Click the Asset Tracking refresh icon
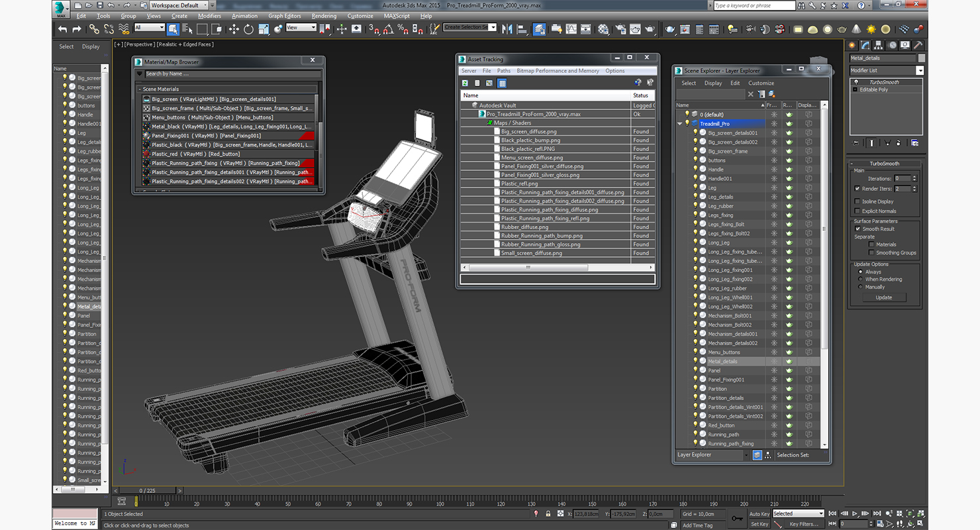Image resolution: width=980 pixels, height=530 pixels. (465, 83)
